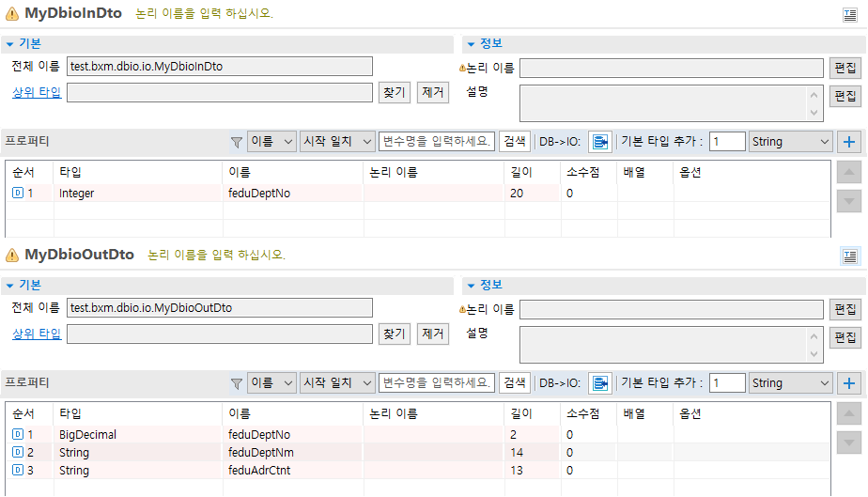The image size is (868, 497).
Task: Click the DB->IO import icon in MyDbioOutDto
Action: pos(600,383)
